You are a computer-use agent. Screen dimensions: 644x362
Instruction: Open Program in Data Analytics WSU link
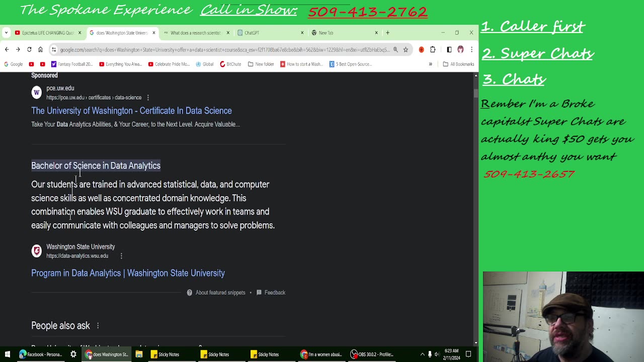click(x=128, y=273)
